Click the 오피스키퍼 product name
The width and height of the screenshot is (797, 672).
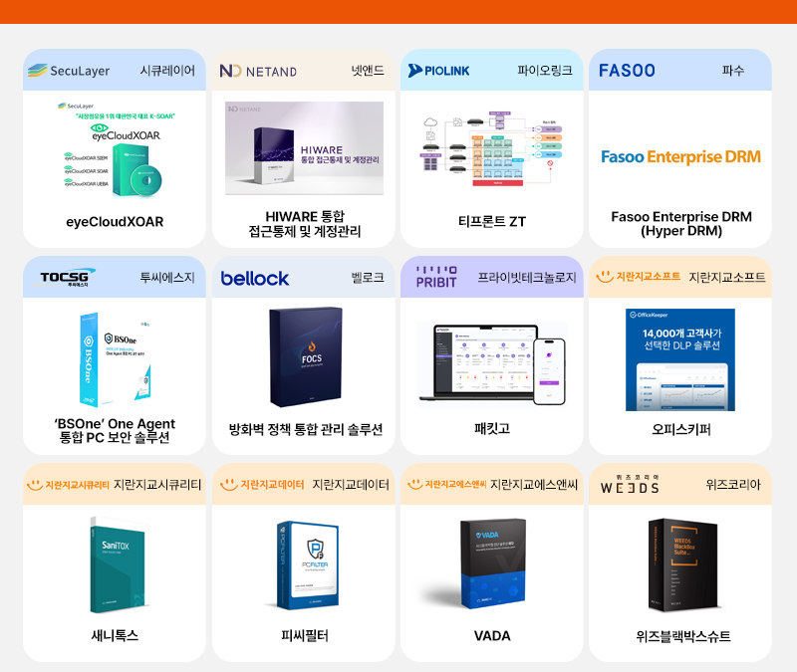(x=681, y=430)
